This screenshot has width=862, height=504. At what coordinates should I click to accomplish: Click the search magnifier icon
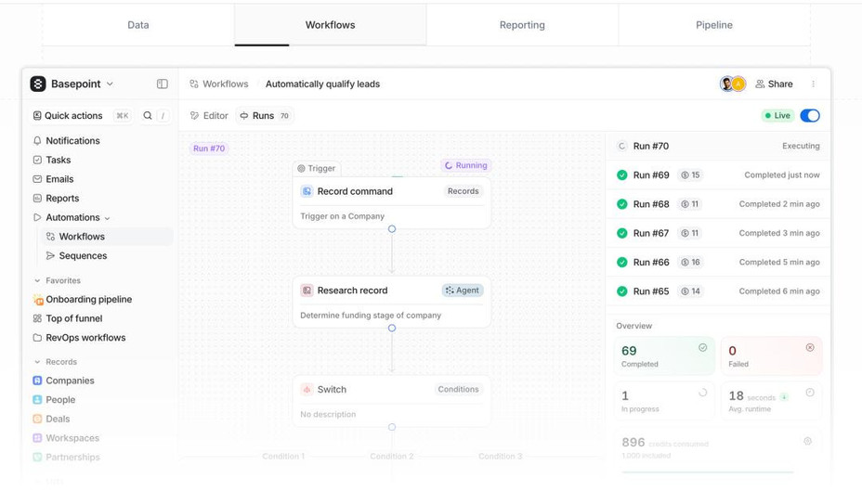pyautogui.click(x=148, y=115)
